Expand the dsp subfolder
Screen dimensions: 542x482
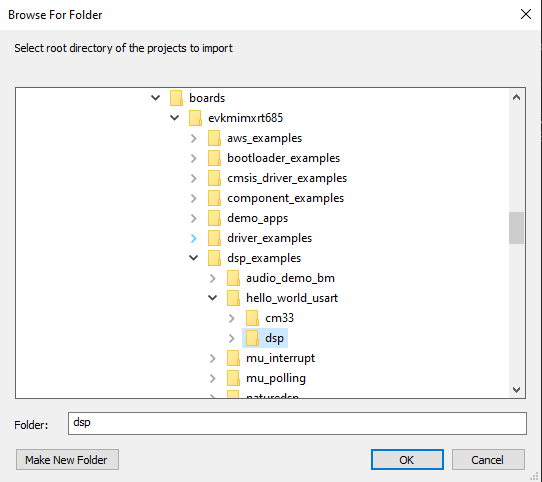click(x=232, y=338)
